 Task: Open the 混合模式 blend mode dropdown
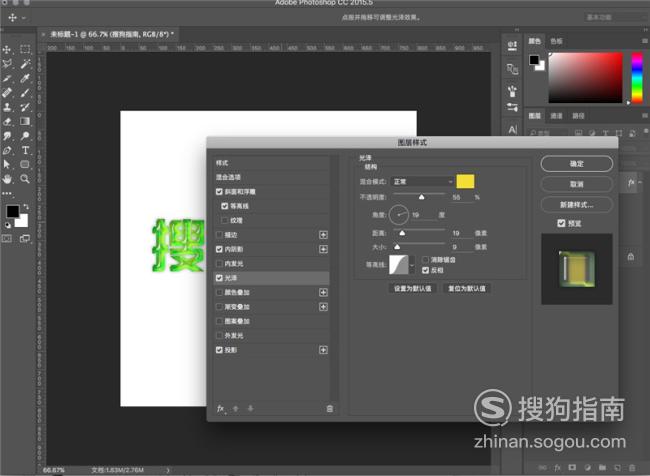click(x=422, y=182)
